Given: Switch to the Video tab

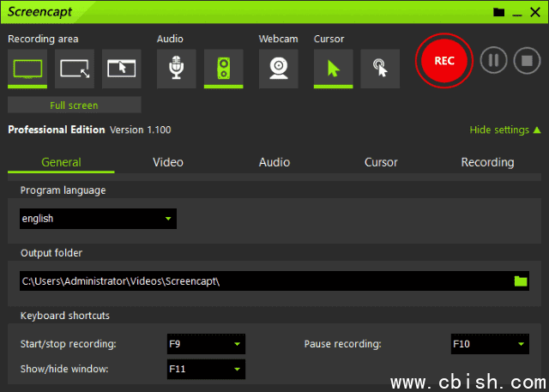Looking at the screenshot, I should pos(168,162).
